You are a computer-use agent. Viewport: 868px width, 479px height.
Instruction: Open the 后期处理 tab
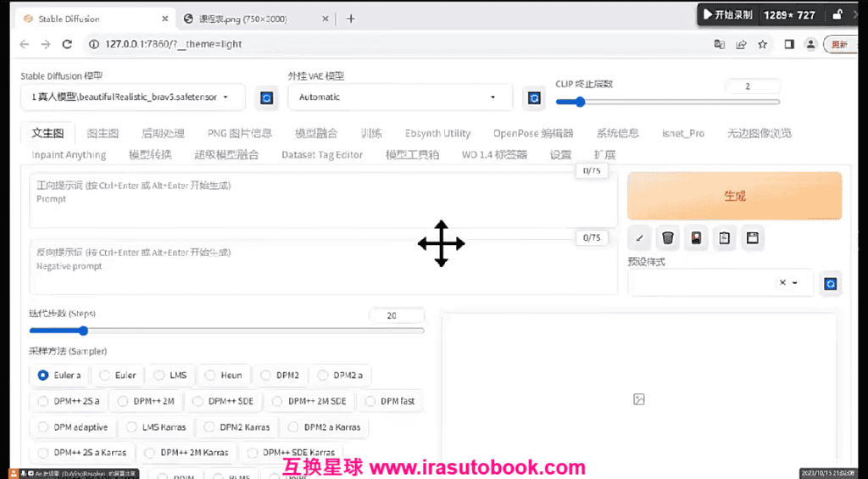(x=164, y=133)
